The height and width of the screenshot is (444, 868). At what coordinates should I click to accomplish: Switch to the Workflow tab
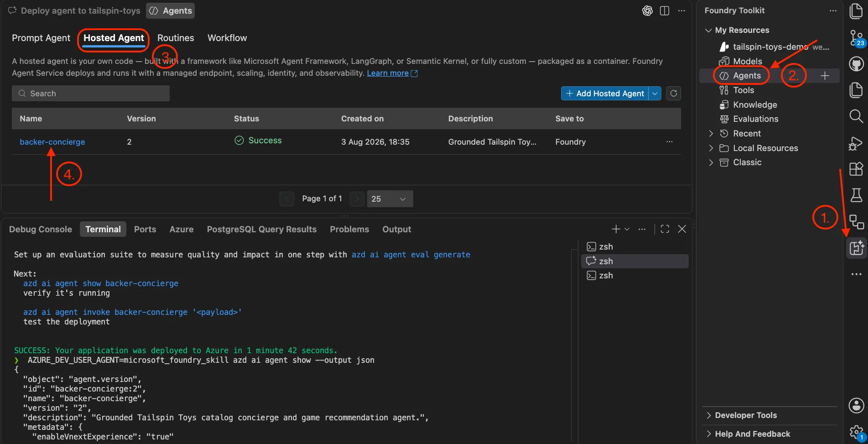click(227, 38)
